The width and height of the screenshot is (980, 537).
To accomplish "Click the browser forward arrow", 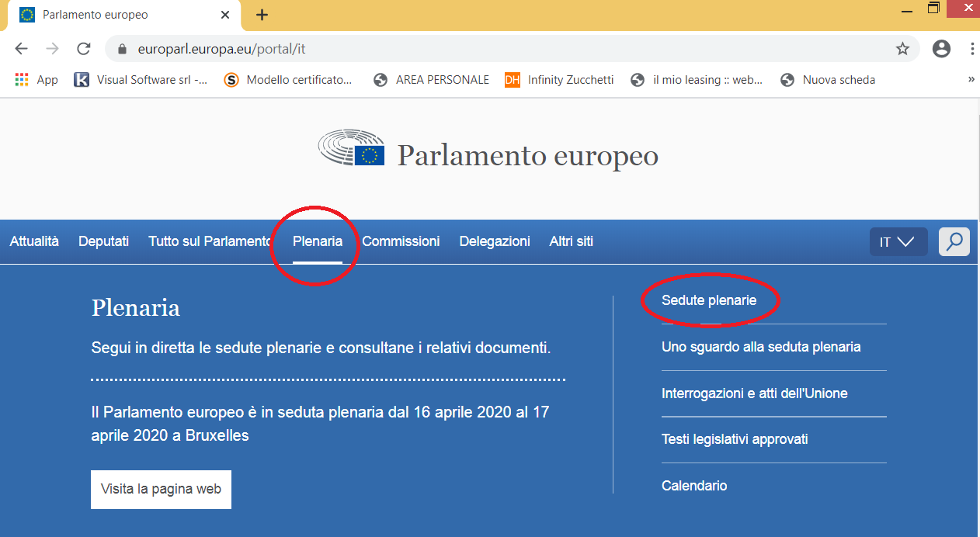I will tap(52, 49).
